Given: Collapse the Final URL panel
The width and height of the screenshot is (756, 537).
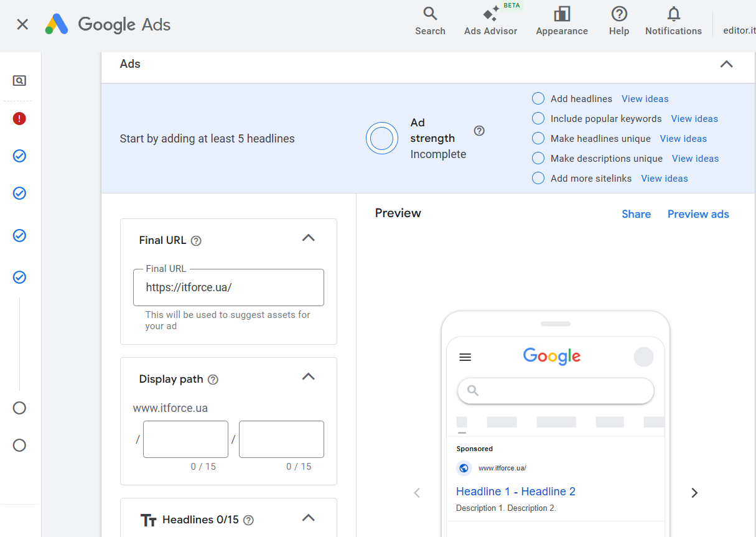Looking at the screenshot, I should (308, 238).
